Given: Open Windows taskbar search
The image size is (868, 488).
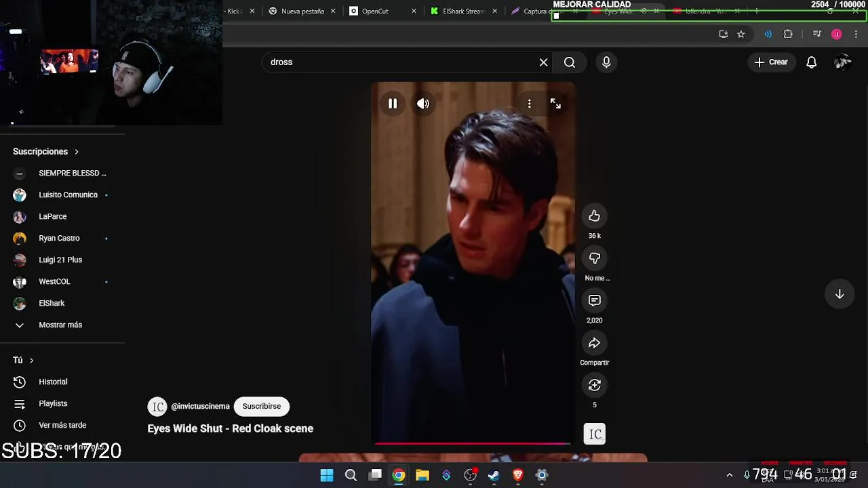Looking at the screenshot, I should (x=351, y=475).
